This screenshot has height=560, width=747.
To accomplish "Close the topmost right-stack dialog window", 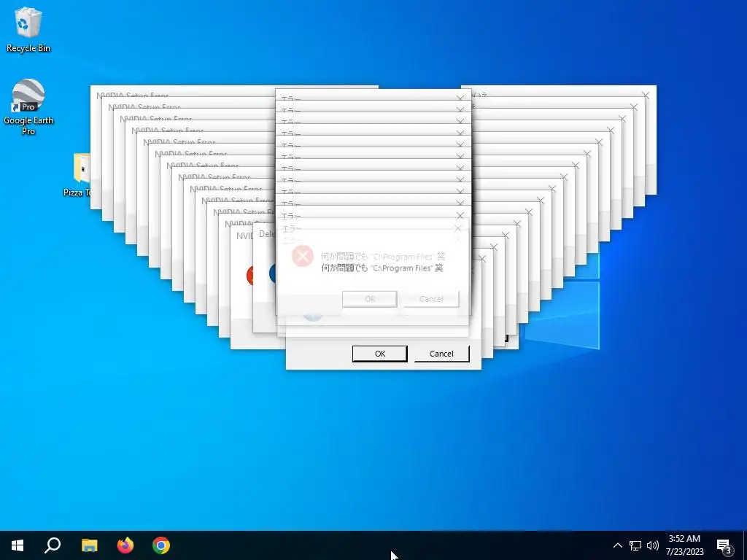I will pyautogui.click(x=646, y=96).
